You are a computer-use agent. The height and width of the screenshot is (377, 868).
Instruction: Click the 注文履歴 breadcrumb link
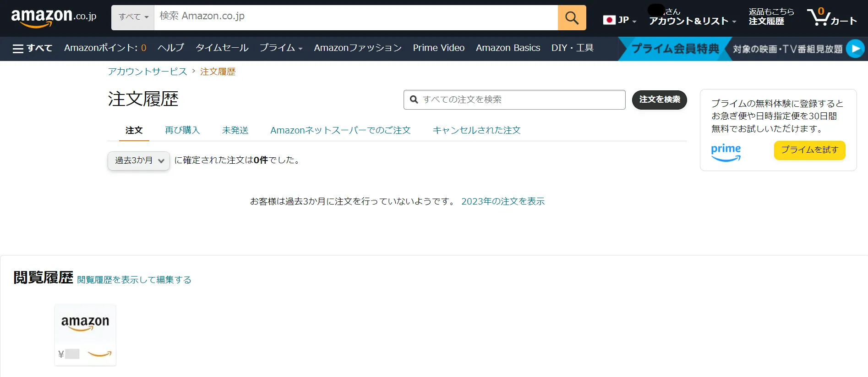coord(218,72)
